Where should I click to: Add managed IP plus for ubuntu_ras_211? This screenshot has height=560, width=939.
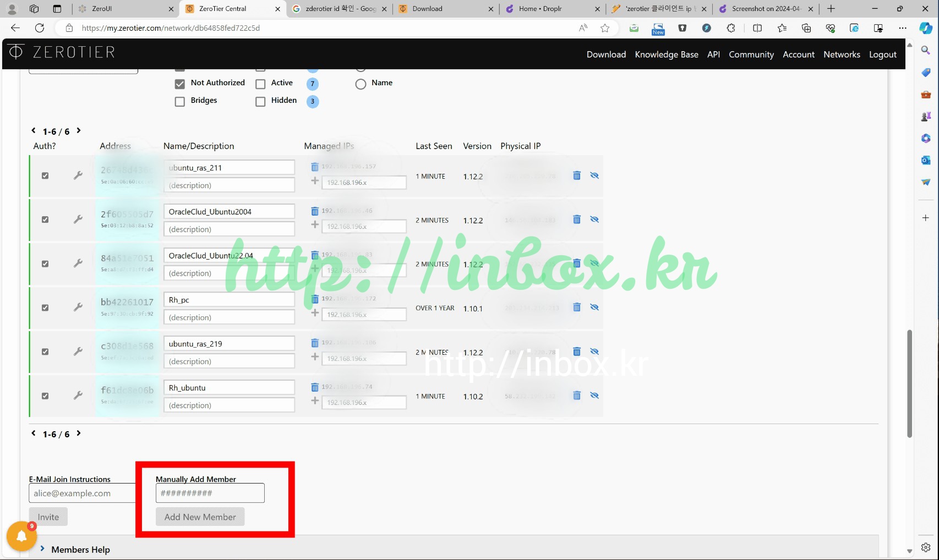tap(315, 181)
